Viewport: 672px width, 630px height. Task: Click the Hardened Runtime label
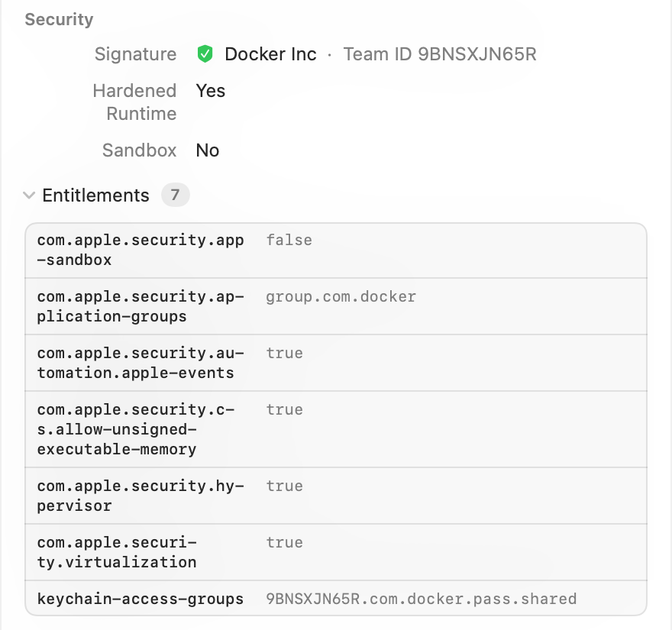(x=134, y=102)
